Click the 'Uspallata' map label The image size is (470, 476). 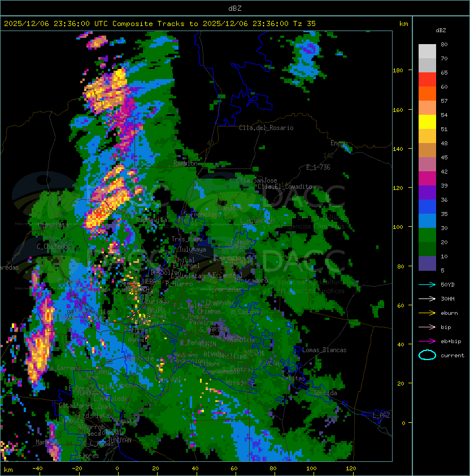tap(53, 225)
